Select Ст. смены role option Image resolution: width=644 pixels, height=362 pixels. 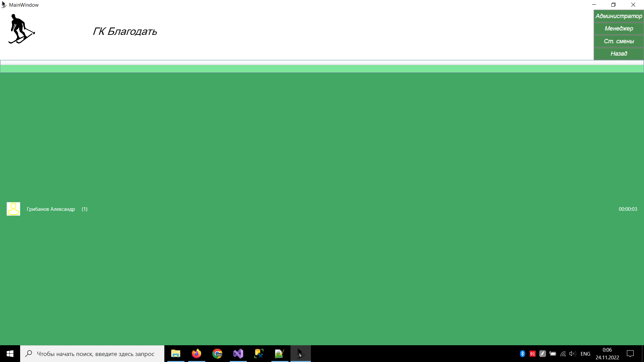[x=618, y=41]
